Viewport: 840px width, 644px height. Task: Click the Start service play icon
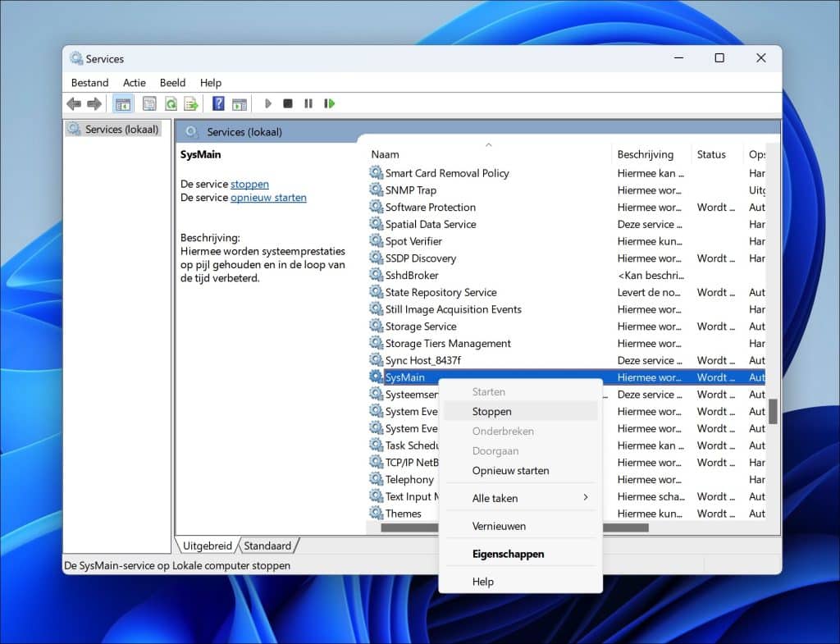[268, 103]
